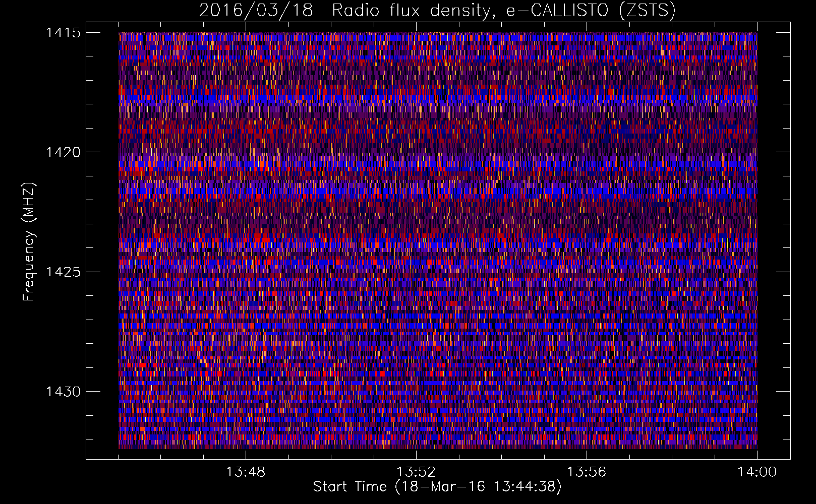Click the 1430 frequency tick label
Image resolution: width=816 pixels, height=504 pixels.
63,392
